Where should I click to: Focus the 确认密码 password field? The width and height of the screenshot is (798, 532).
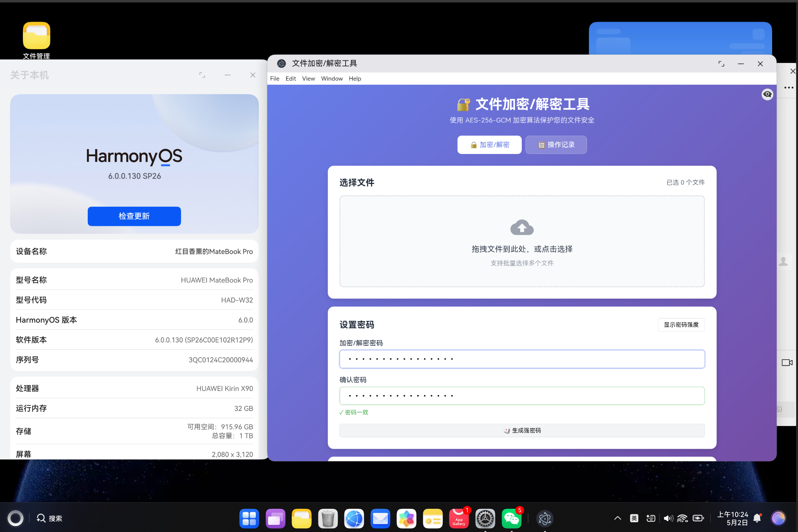[x=522, y=396]
